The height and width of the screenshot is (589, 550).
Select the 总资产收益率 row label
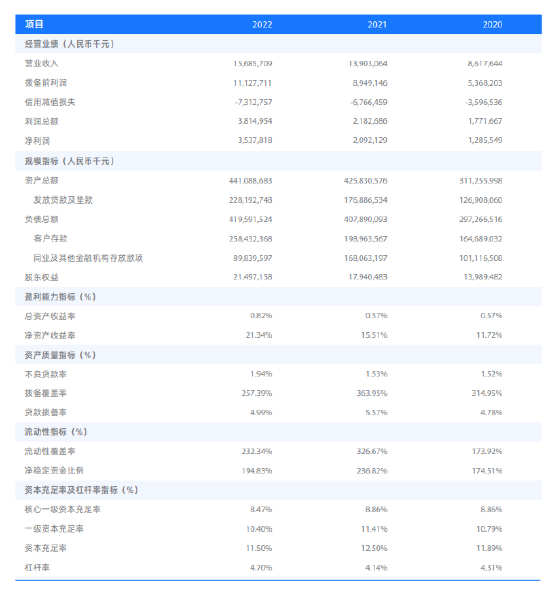pos(50,316)
